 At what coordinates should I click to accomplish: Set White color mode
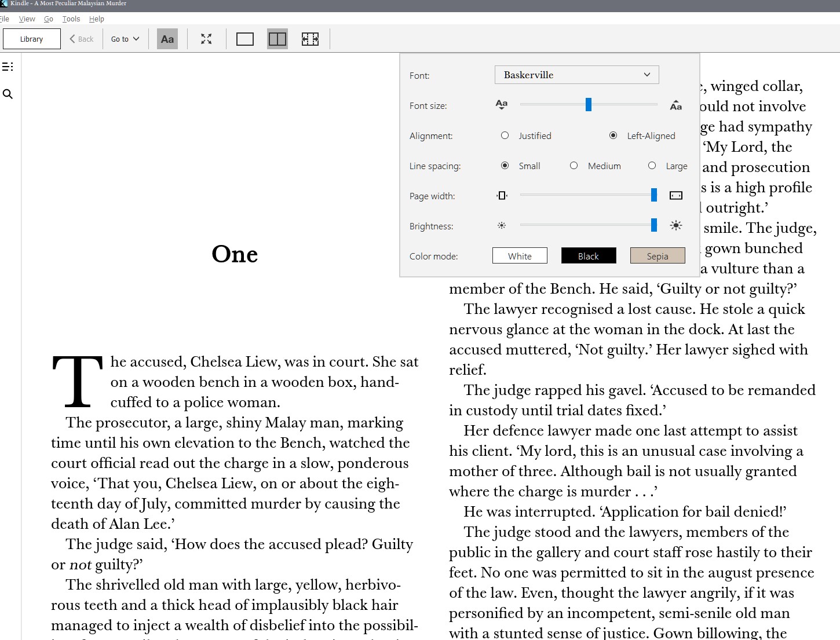(520, 255)
